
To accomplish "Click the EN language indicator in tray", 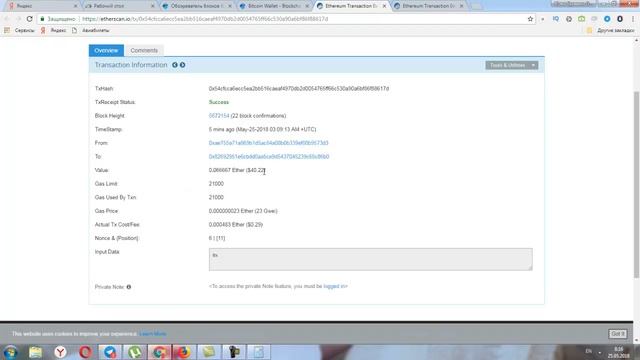I will point(589,351).
